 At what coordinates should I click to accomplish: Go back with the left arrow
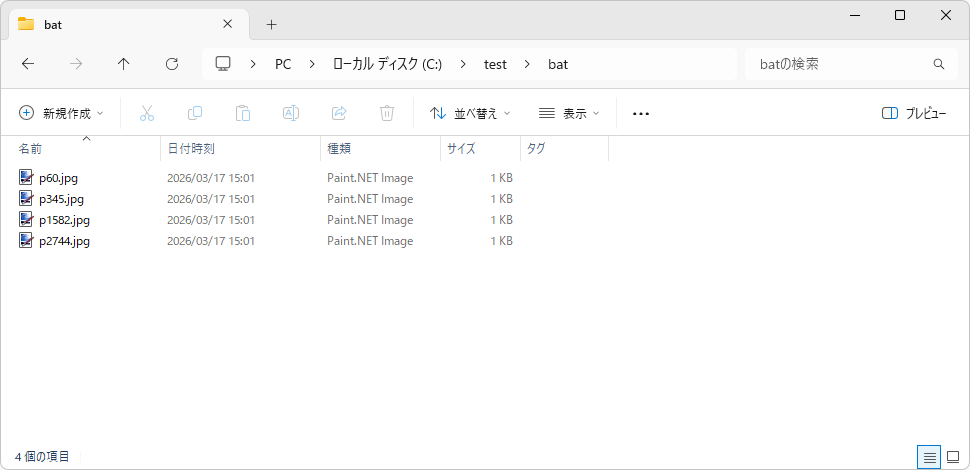point(28,64)
